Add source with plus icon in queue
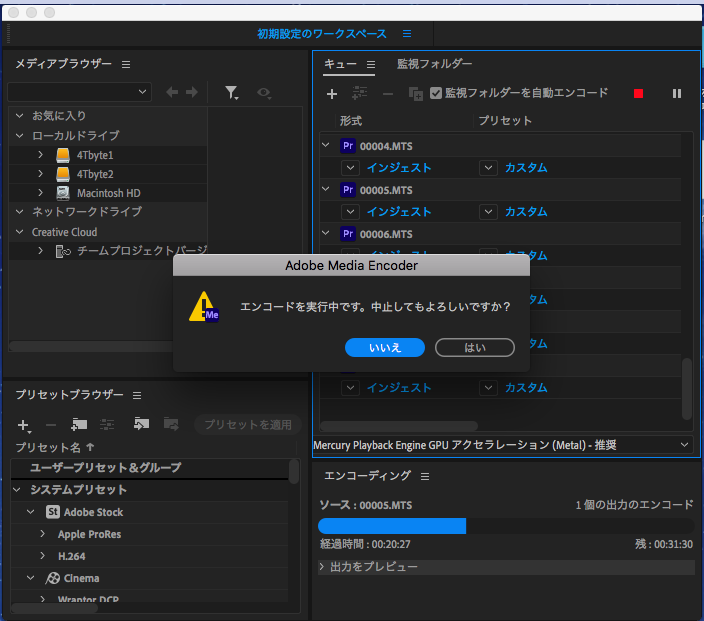The width and height of the screenshot is (704, 621). 332,94
